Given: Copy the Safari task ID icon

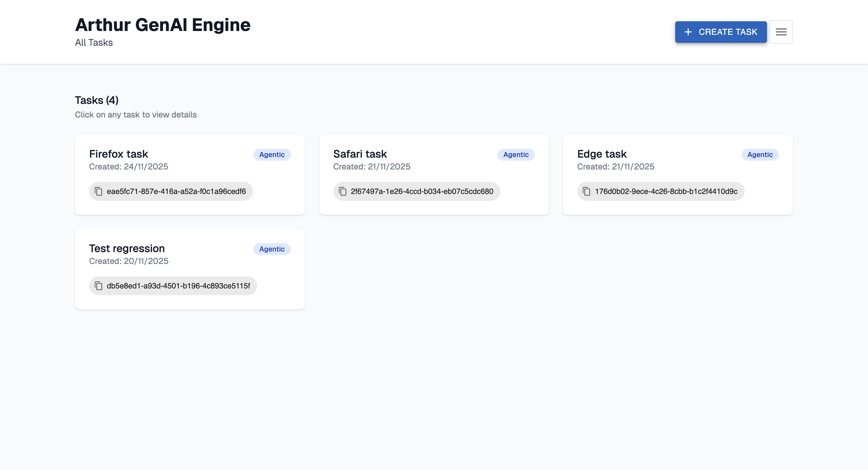Looking at the screenshot, I should pos(342,191).
